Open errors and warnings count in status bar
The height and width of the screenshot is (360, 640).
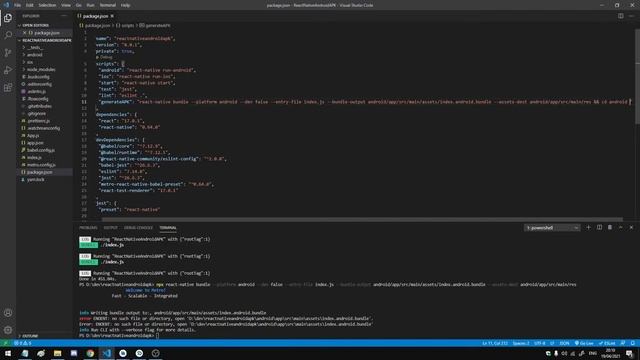[x=23, y=343]
